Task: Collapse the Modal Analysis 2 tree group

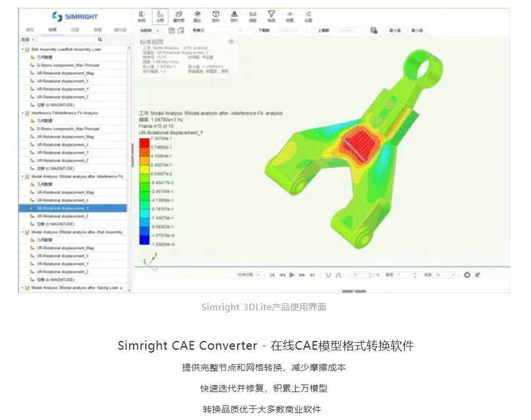Action: pyautogui.click(x=22, y=232)
